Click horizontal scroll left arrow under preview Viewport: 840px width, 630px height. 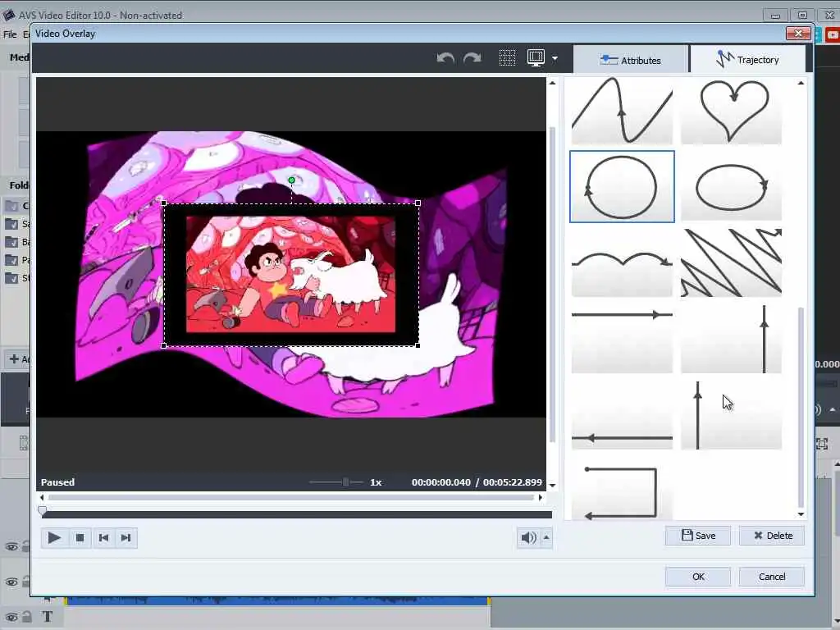pos(43,498)
